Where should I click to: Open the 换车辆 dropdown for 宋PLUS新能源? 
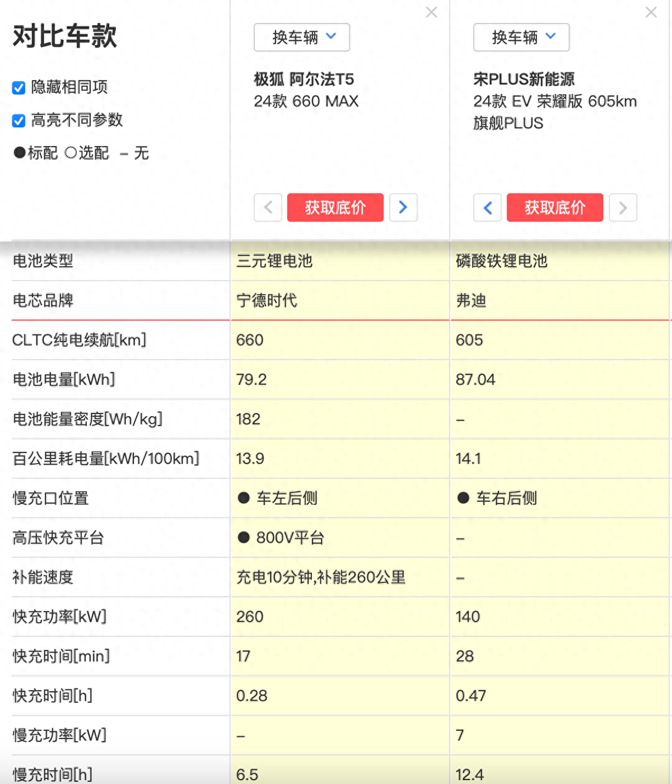coord(521,37)
